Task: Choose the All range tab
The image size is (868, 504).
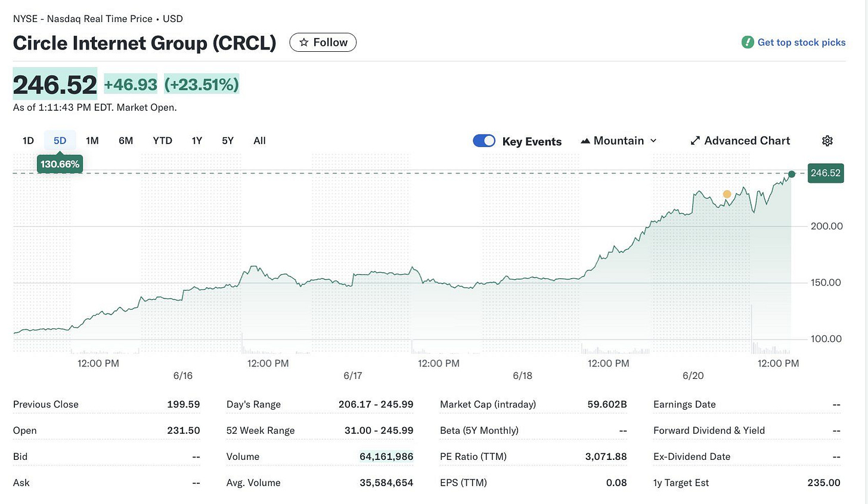Action: click(259, 141)
